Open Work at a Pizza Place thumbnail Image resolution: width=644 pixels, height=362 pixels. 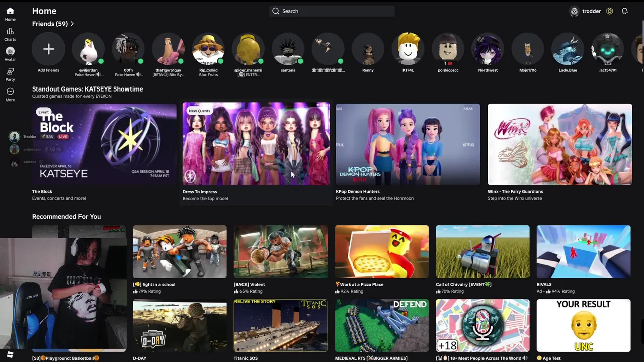click(x=382, y=251)
